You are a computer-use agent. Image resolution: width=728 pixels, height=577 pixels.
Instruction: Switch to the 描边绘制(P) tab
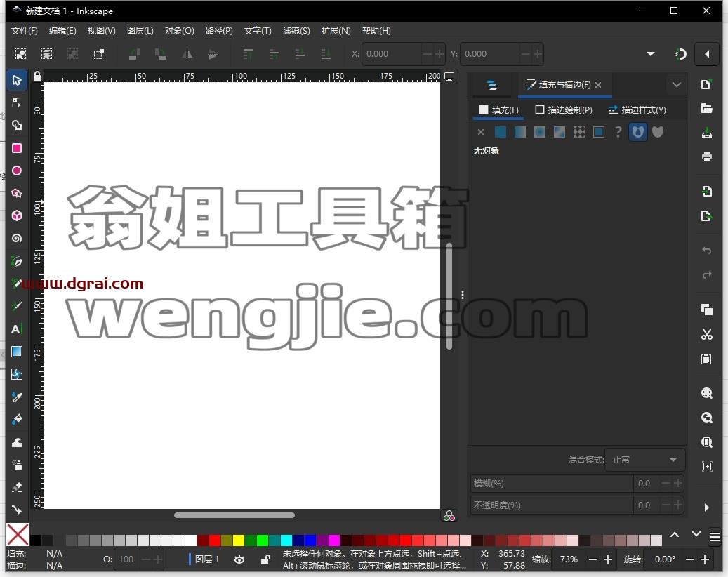[564, 110]
